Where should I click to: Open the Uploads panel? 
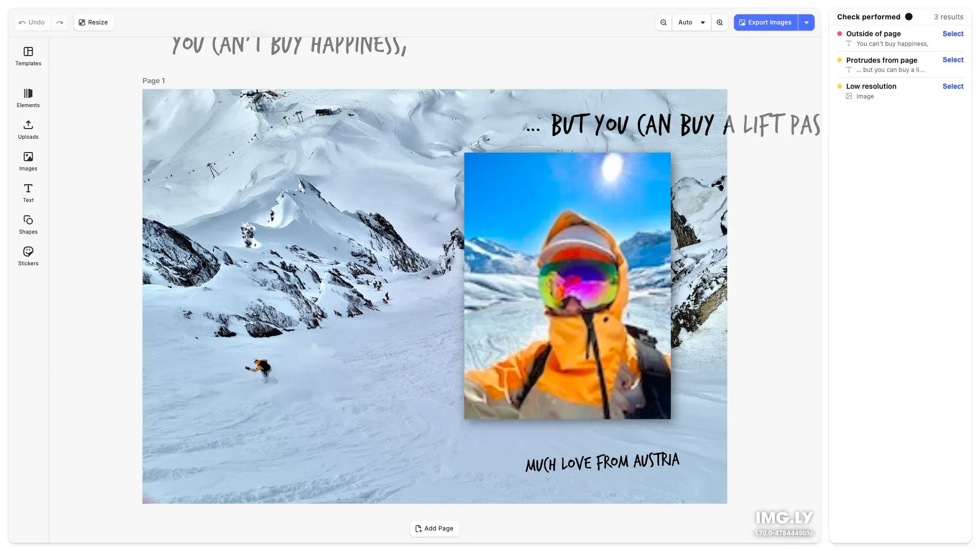click(x=28, y=130)
